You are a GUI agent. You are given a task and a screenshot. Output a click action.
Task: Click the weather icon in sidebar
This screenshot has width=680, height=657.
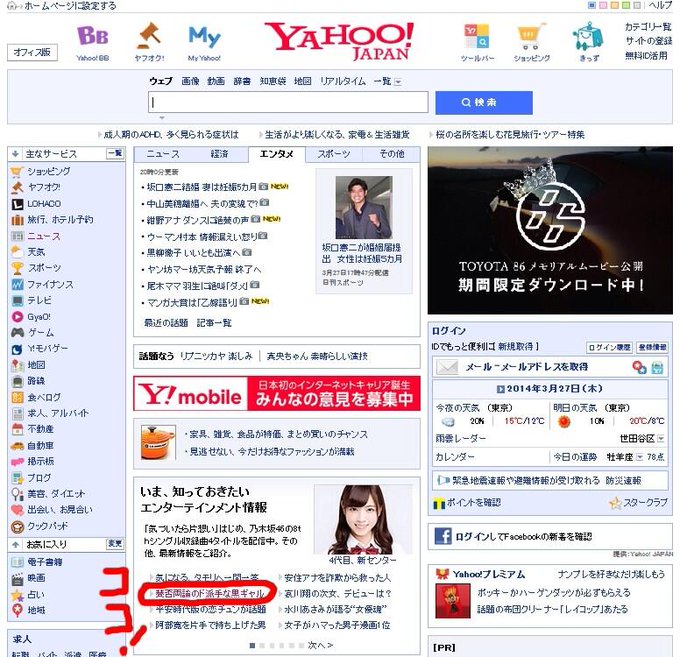16,252
